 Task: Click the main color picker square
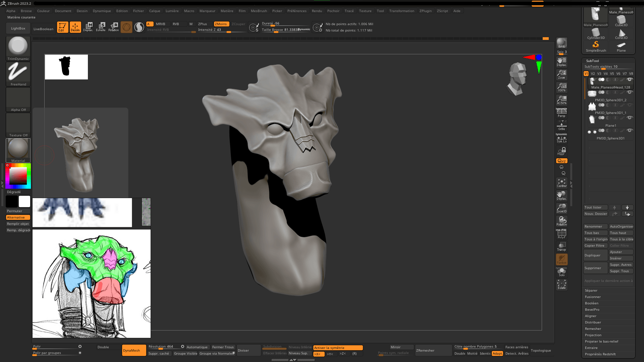click(18, 176)
